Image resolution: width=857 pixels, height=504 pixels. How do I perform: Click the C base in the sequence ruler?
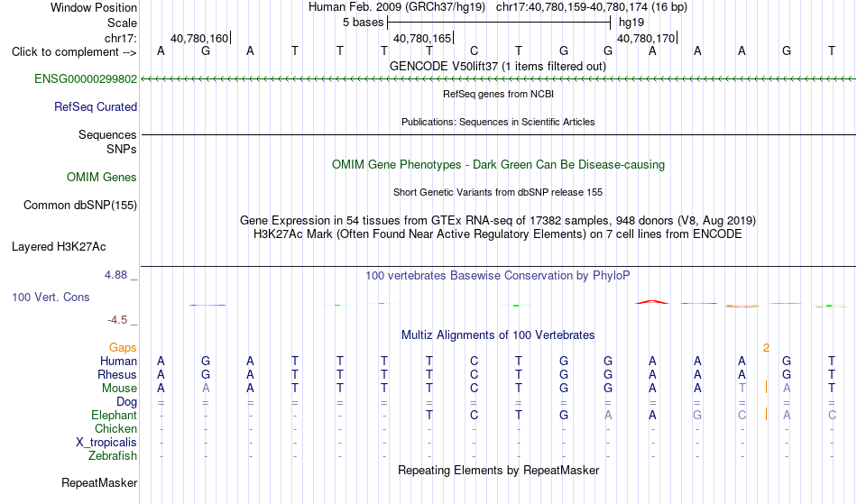(474, 51)
